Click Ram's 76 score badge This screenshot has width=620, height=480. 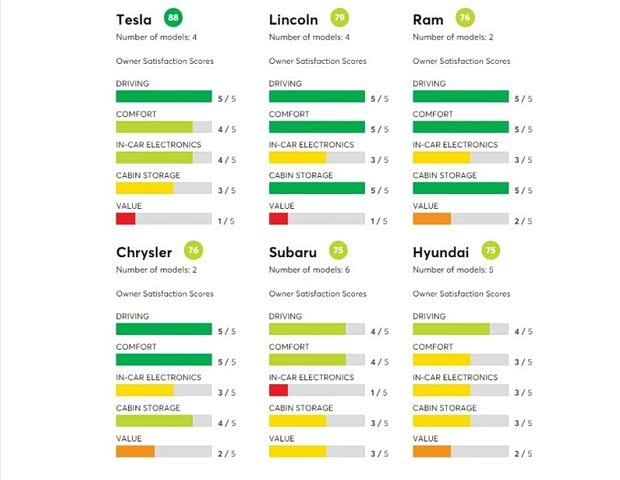pos(464,18)
